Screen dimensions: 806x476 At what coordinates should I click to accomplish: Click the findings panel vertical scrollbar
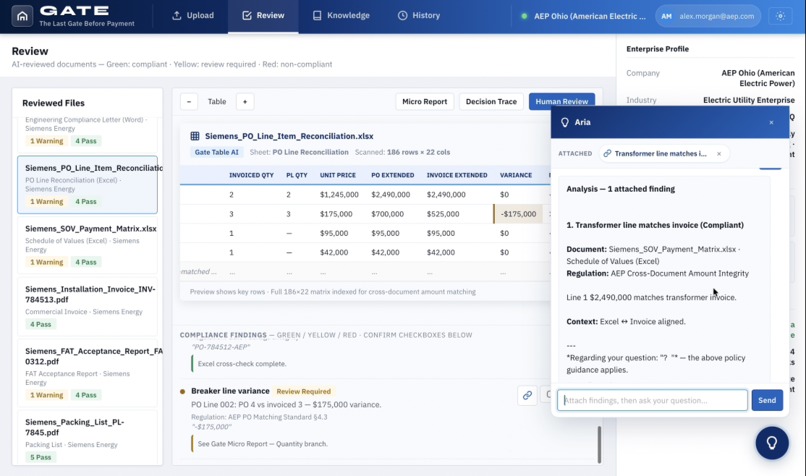(599, 445)
